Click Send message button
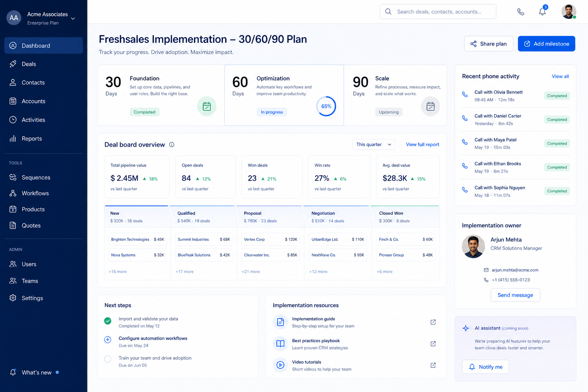This screenshot has width=588, height=392. pyautogui.click(x=515, y=295)
